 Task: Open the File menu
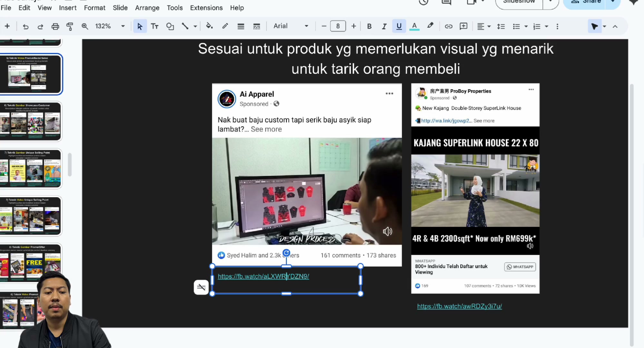click(6, 8)
